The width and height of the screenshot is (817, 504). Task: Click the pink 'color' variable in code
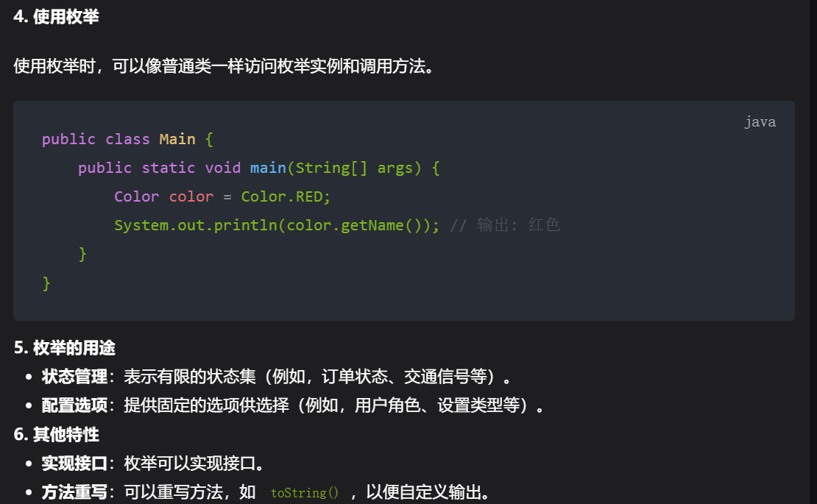pyautogui.click(x=191, y=196)
